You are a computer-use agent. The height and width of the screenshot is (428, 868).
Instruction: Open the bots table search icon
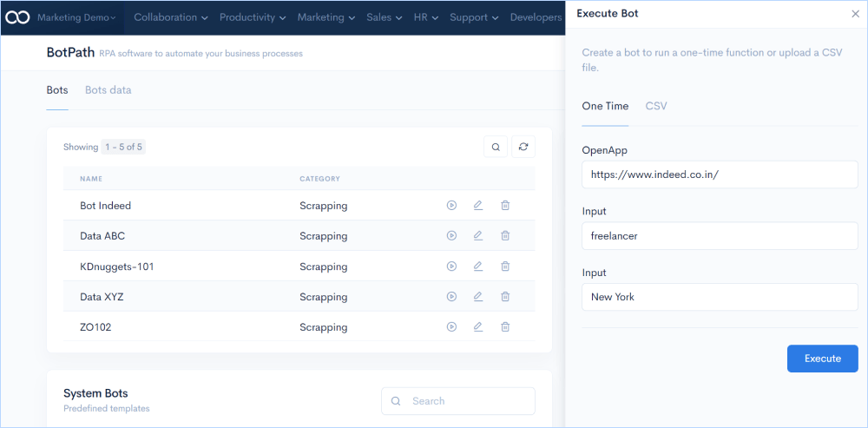(x=496, y=147)
